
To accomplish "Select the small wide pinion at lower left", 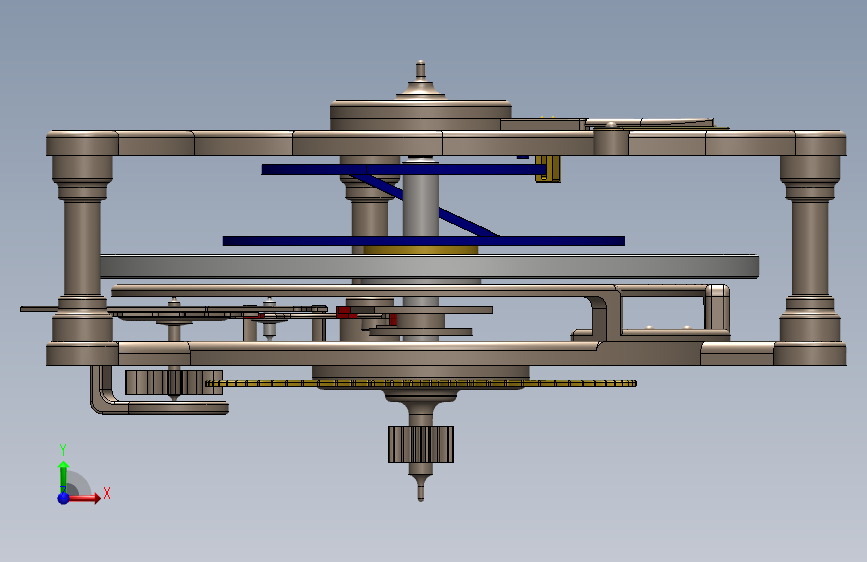I will pyautogui.click(x=174, y=382).
